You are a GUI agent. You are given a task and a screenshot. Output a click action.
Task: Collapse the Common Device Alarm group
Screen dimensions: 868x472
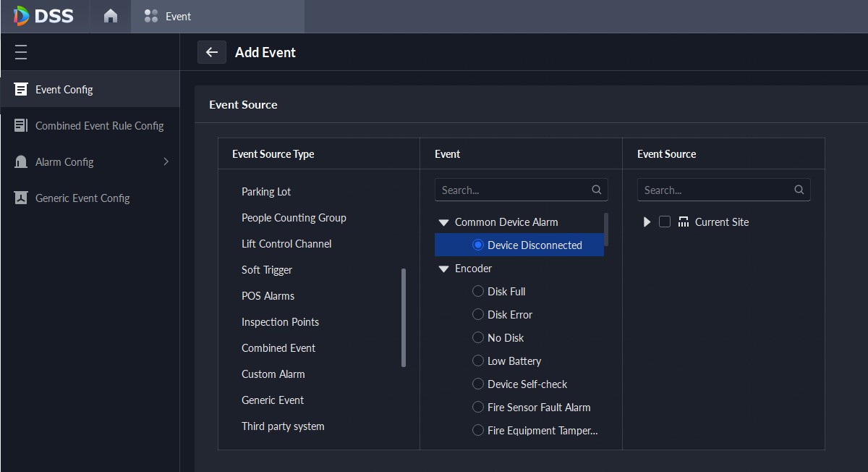443,222
